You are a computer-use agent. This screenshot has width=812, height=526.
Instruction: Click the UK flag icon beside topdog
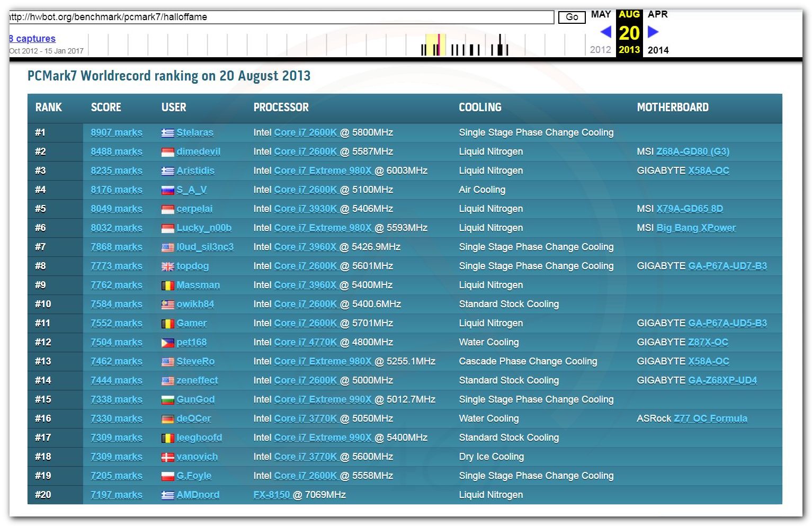click(167, 266)
